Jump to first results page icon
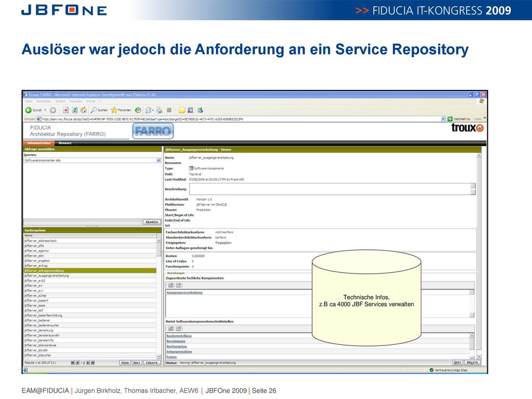The height and width of the screenshot is (399, 532). click(73, 363)
